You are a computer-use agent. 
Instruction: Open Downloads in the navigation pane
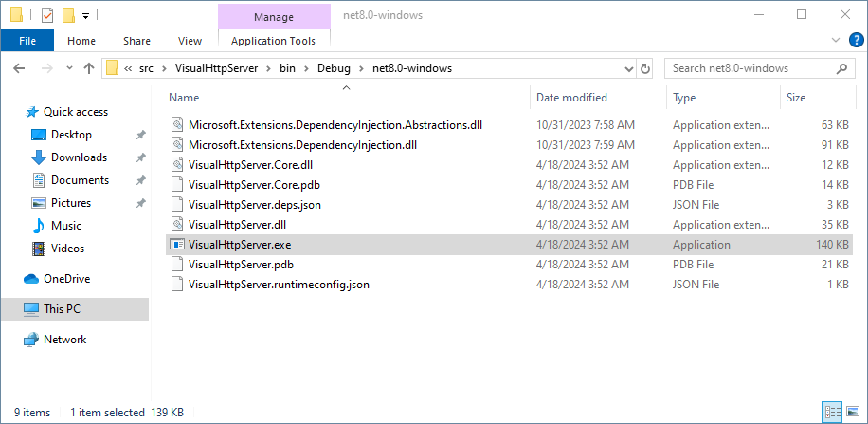tap(79, 157)
